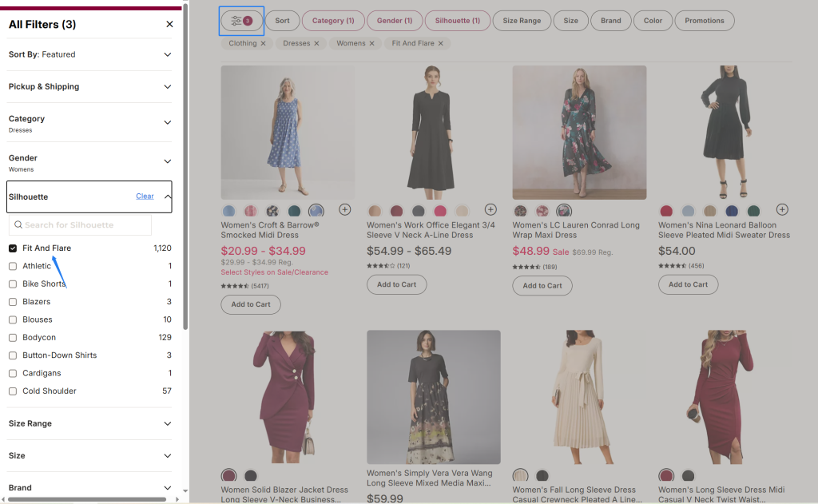Remove the Womens filter chip

(x=372, y=43)
